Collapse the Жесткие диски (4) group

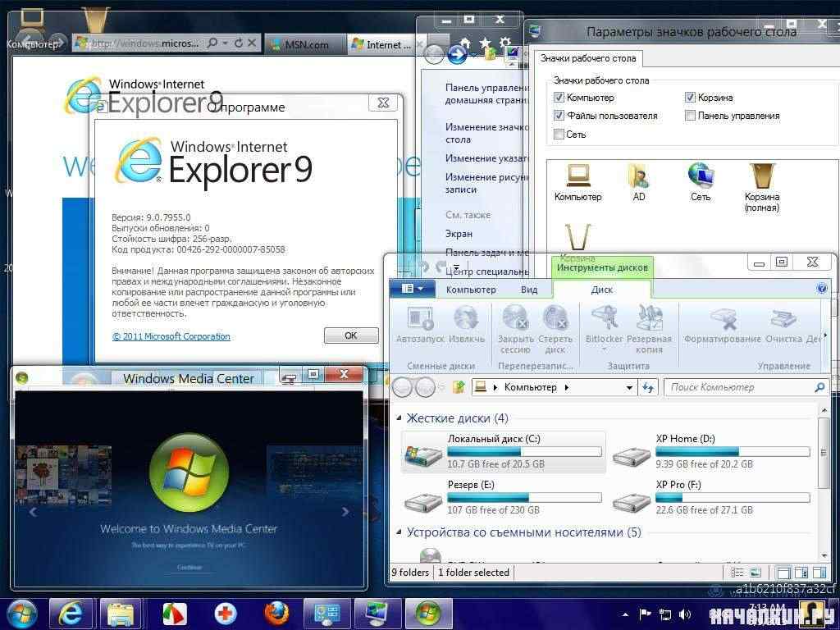pyautogui.click(x=399, y=418)
